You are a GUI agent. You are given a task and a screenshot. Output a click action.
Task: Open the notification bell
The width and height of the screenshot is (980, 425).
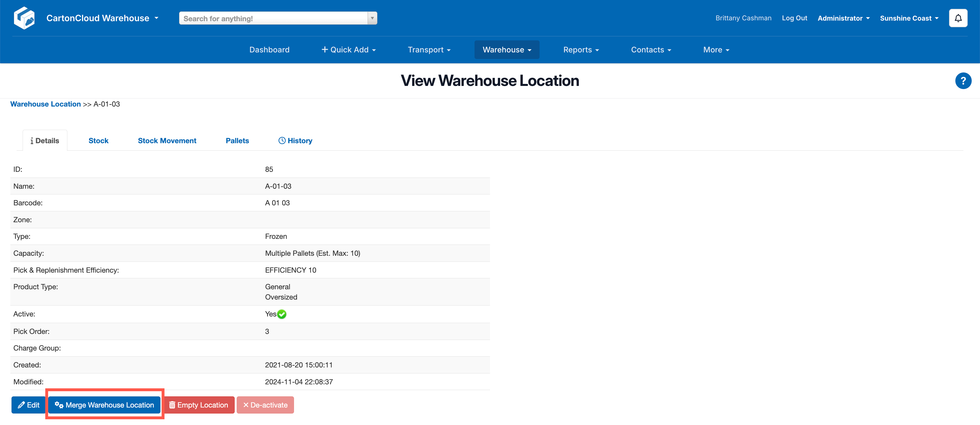[958, 18]
